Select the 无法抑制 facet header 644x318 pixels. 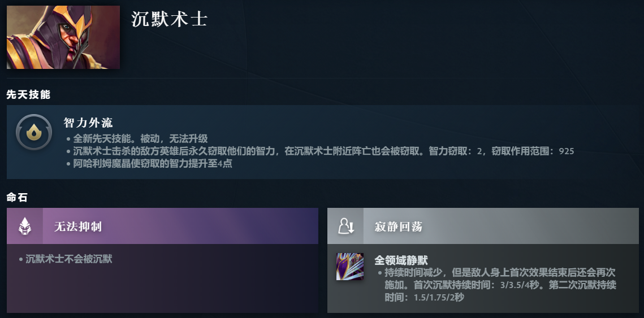(163, 226)
